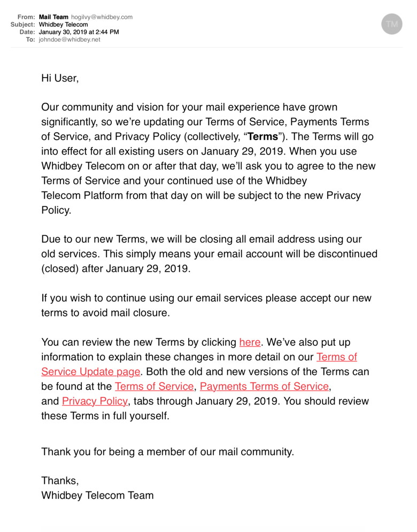Viewport: 417px width, 532px height.
Task: Open the "here" link to review Terms
Action: pyautogui.click(x=250, y=342)
